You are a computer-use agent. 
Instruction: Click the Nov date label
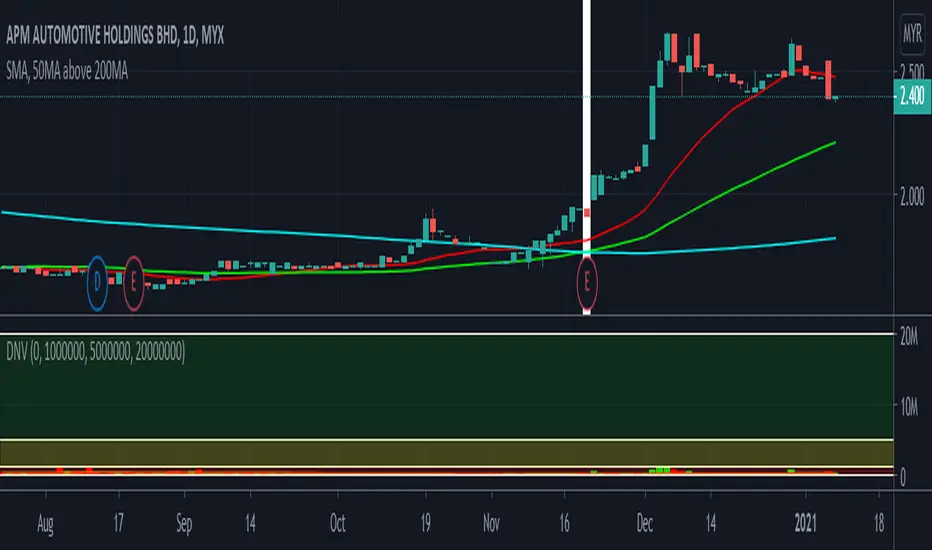tap(492, 523)
